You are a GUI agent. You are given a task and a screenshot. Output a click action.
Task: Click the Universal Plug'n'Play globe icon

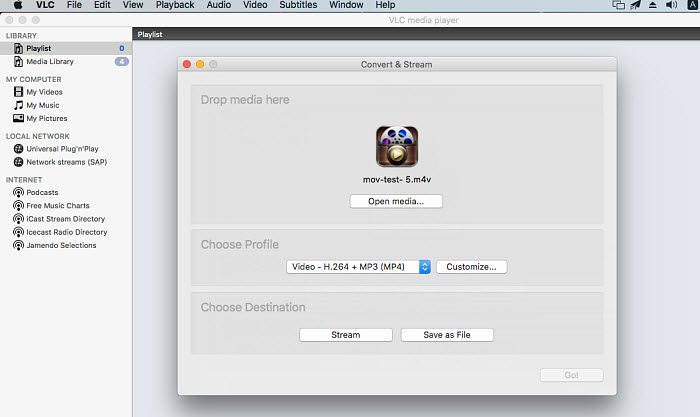click(18, 149)
